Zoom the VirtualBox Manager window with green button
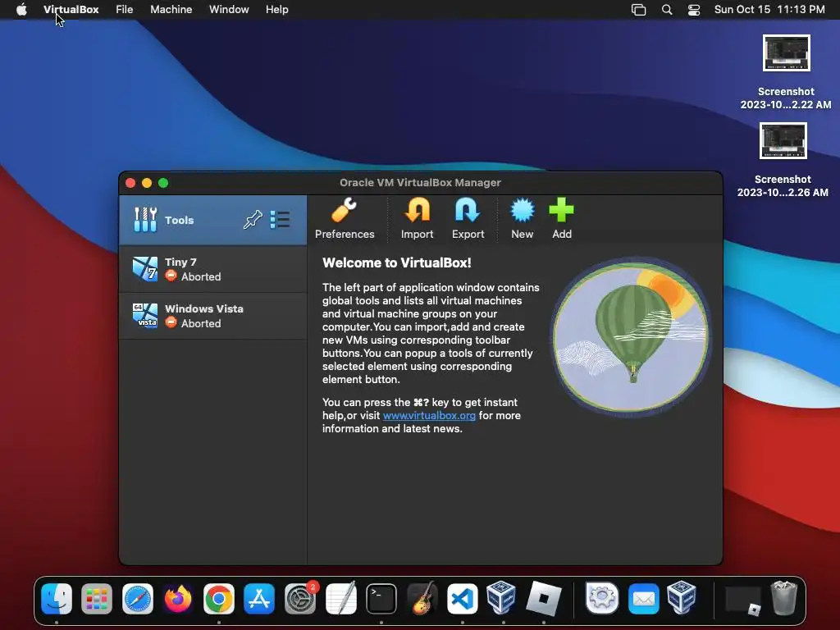Image resolution: width=840 pixels, height=630 pixels. 163,183
